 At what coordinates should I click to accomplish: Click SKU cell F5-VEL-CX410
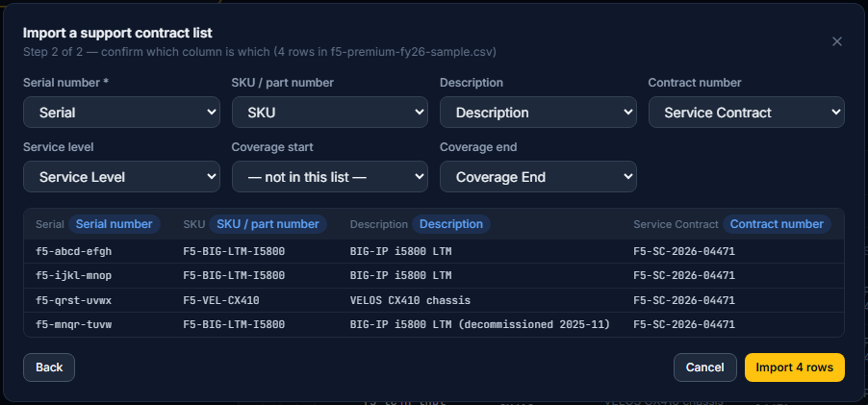point(221,300)
